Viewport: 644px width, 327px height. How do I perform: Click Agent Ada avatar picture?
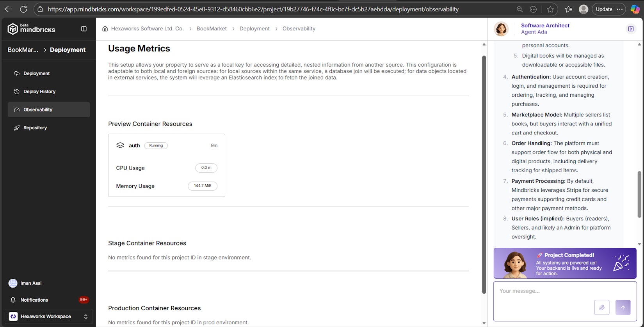click(501, 29)
